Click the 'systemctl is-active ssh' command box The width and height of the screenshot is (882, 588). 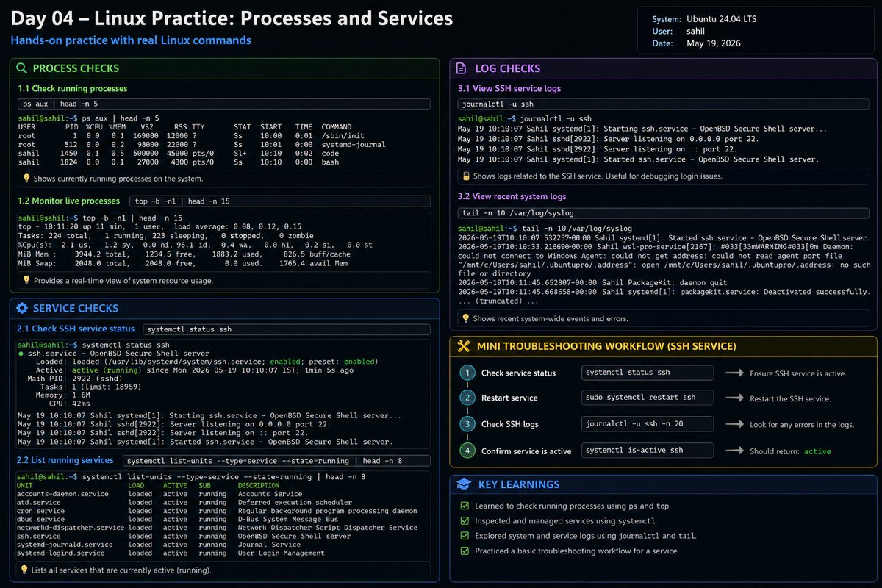[x=648, y=450]
